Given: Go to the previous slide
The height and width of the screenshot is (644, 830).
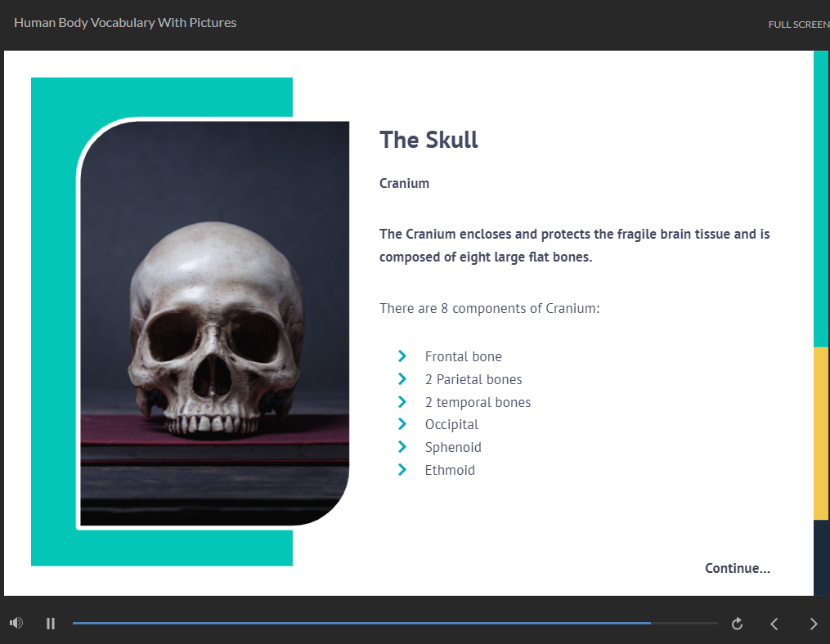Looking at the screenshot, I should [x=774, y=624].
